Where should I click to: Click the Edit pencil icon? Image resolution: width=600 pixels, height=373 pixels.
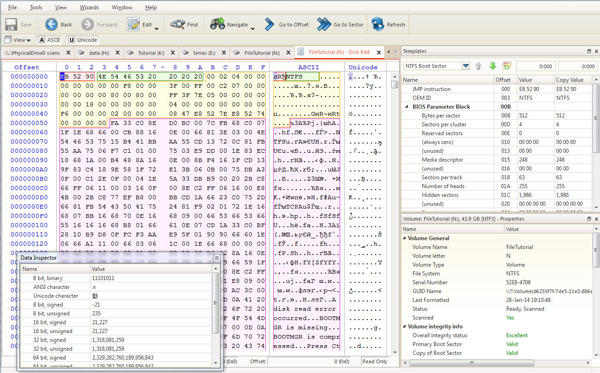click(x=134, y=24)
